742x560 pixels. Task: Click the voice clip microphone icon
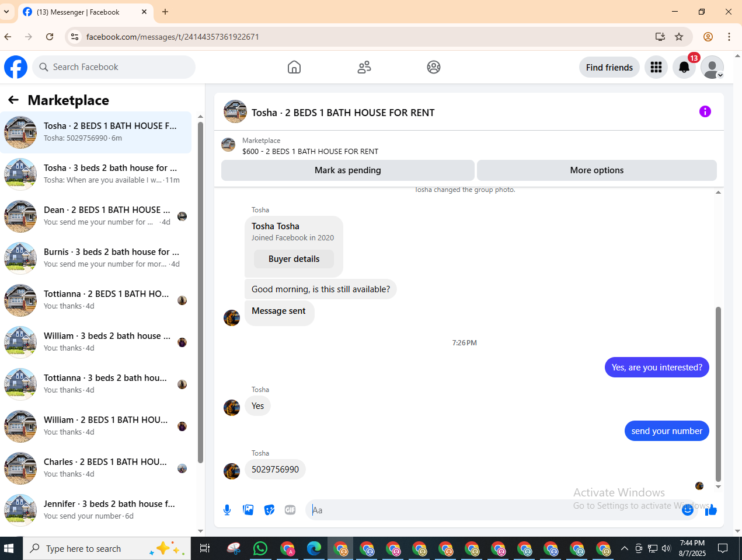[227, 510]
